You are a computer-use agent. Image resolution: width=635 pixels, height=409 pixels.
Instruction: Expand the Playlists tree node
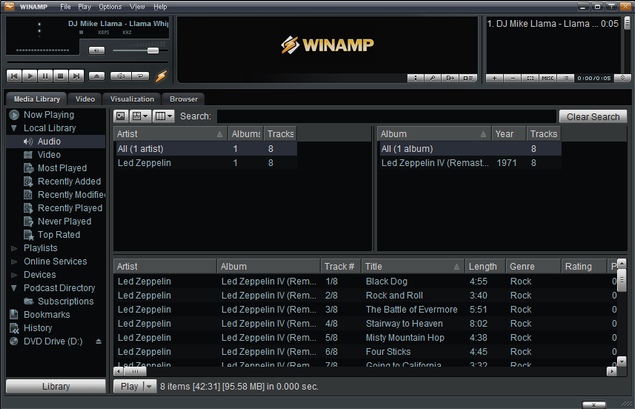click(14, 248)
